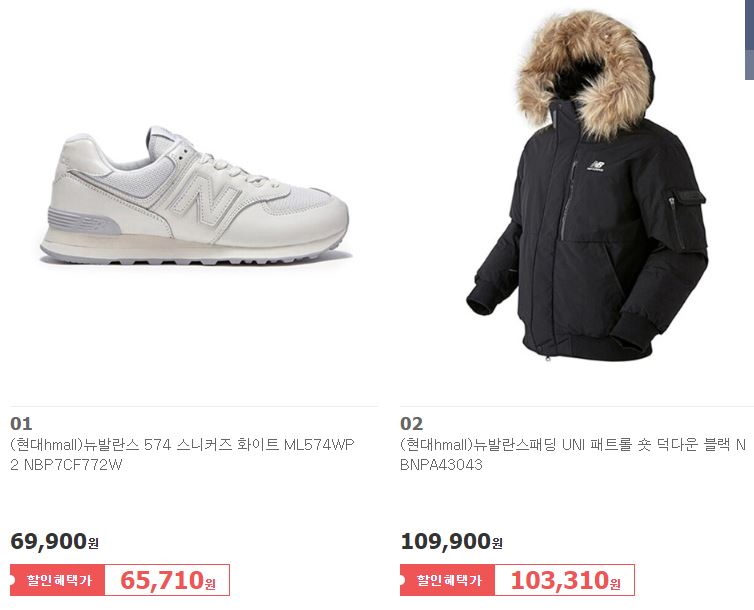Click the 65,710원 discounted price
The height and width of the screenshot is (610, 754).
(x=168, y=580)
